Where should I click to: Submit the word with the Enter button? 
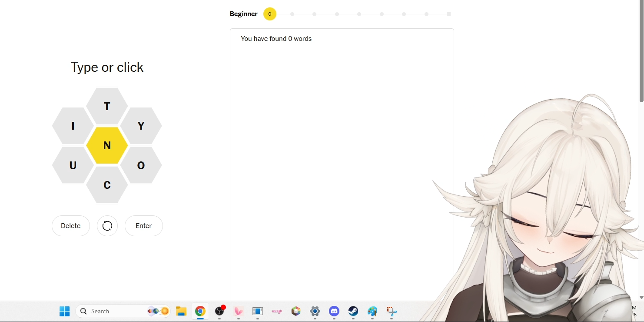(x=144, y=226)
